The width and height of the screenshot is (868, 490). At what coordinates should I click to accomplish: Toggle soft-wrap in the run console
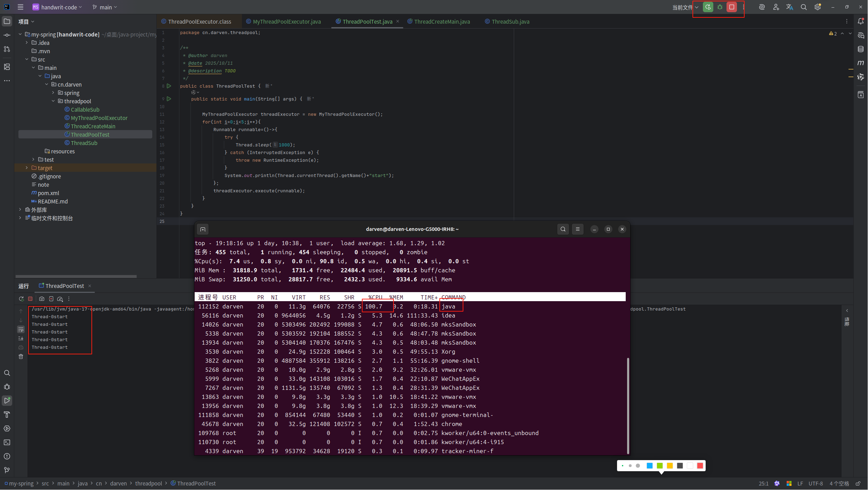[x=21, y=329]
